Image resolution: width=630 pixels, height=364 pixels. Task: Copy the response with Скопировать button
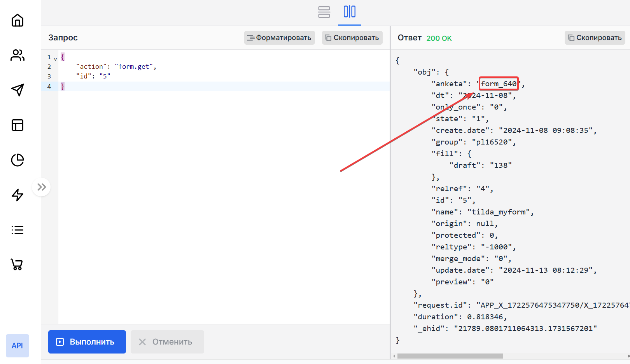click(595, 38)
